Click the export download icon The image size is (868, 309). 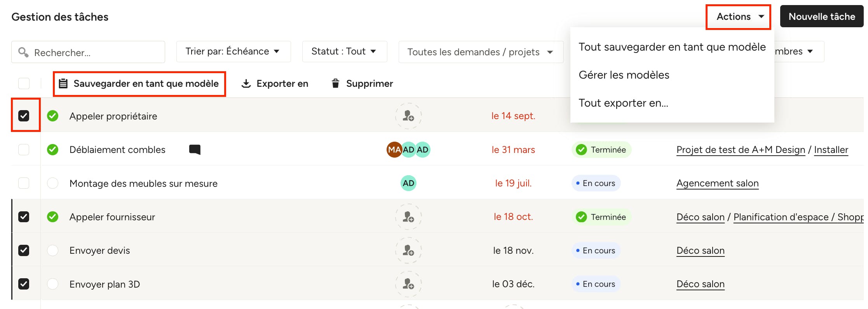[246, 84]
